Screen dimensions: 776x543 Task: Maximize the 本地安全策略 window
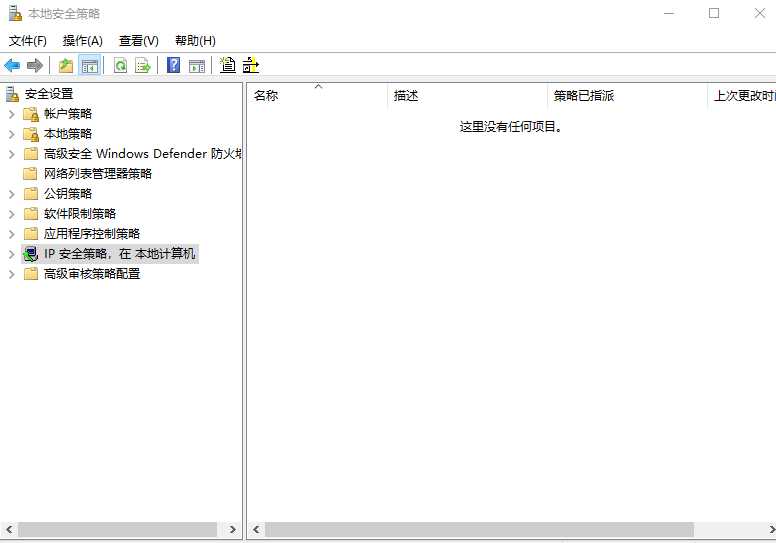(714, 13)
